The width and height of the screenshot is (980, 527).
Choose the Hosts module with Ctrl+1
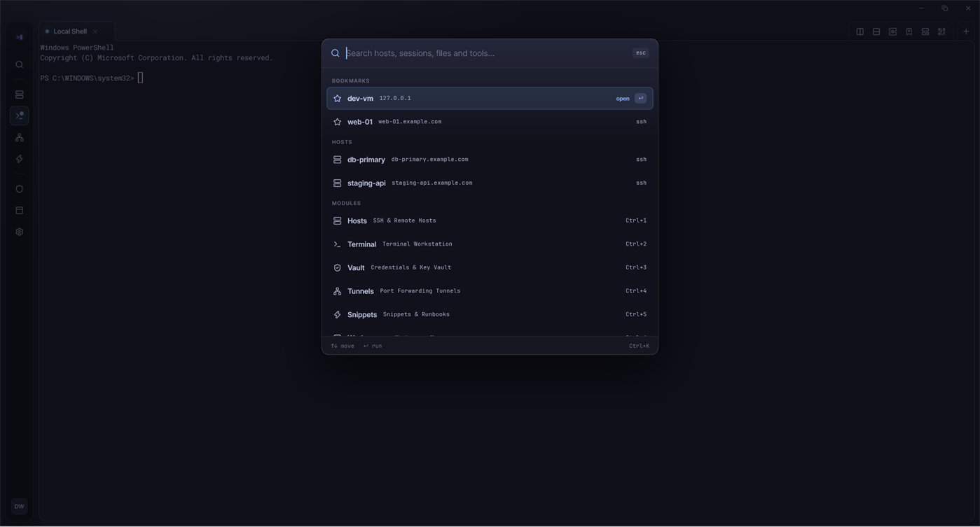[490, 221]
